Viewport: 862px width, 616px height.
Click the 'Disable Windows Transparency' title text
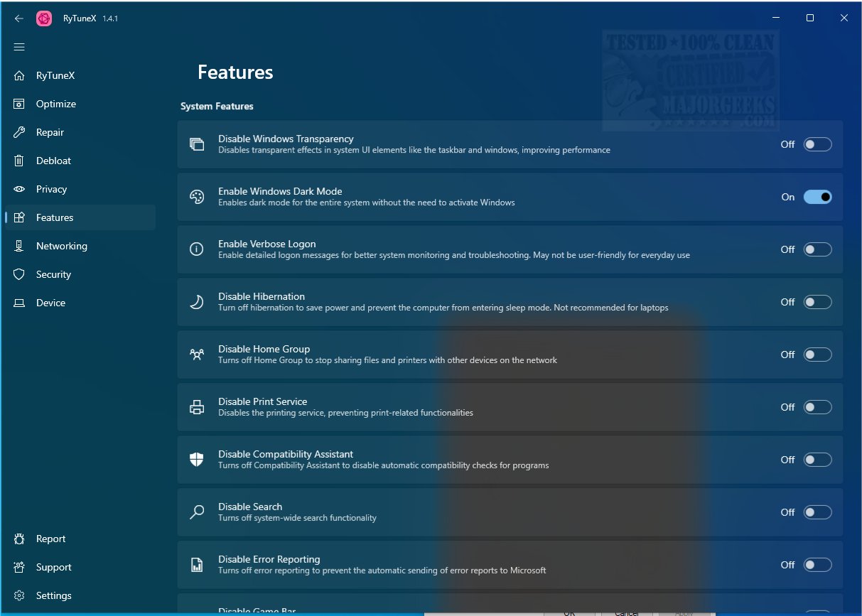point(286,139)
